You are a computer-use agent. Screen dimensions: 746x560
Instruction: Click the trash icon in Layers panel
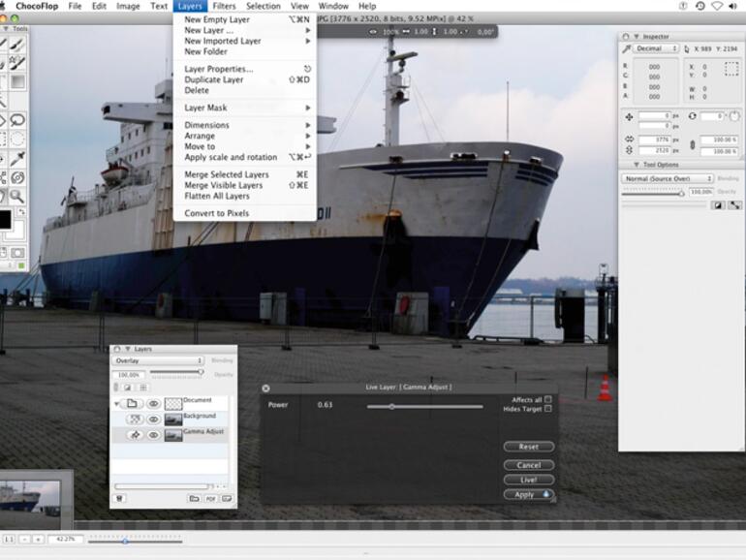120,498
